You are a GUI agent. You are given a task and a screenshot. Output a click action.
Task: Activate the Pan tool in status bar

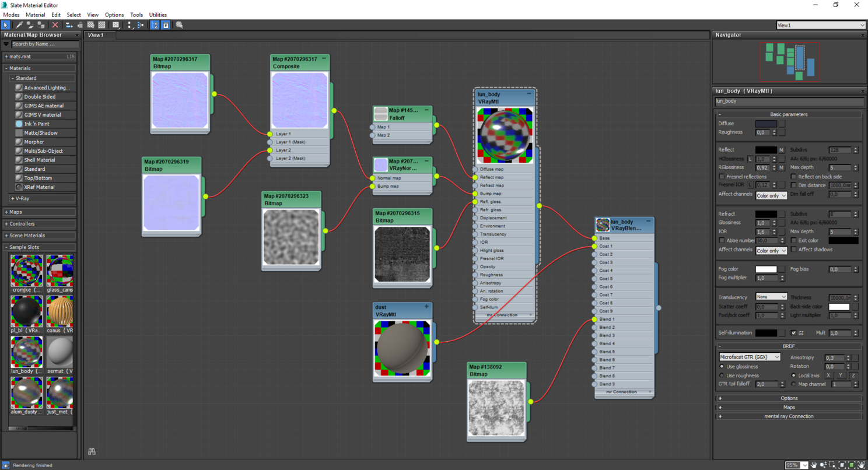coord(814,465)
